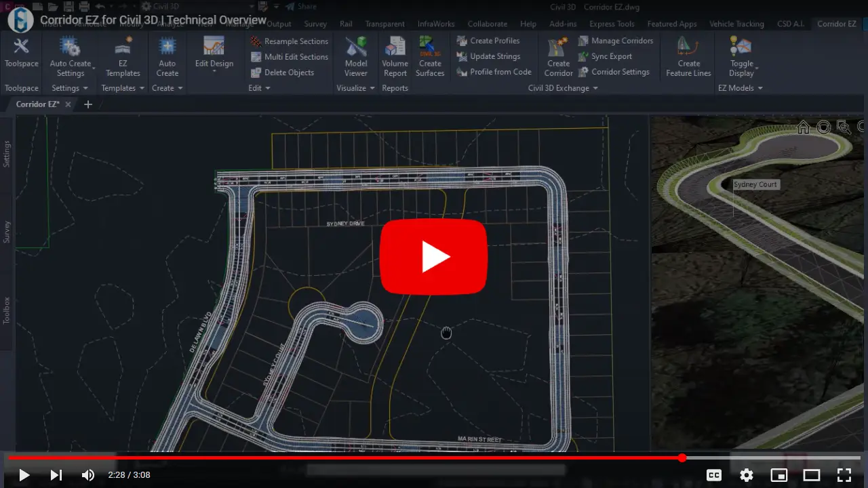Open the Rail ribbon tab
Viewport: 868px width, 488px height.
click(346, 24)
